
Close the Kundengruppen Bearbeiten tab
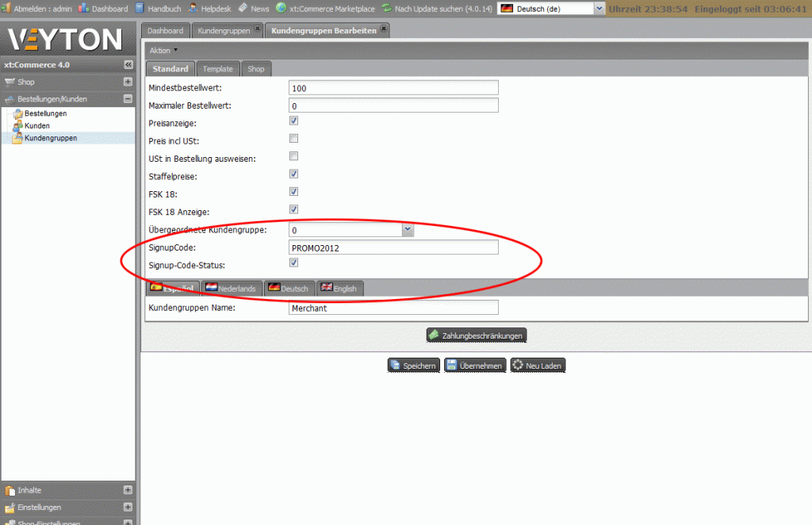[x=384, y=29]
